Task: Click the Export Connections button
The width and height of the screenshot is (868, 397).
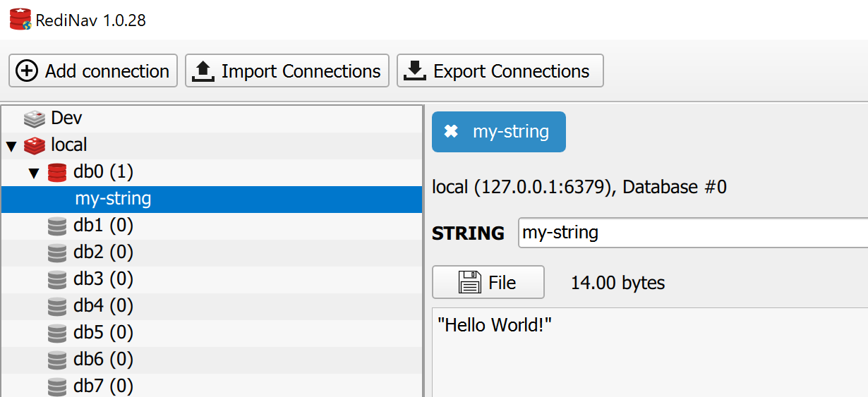Action: click(500, 71)
